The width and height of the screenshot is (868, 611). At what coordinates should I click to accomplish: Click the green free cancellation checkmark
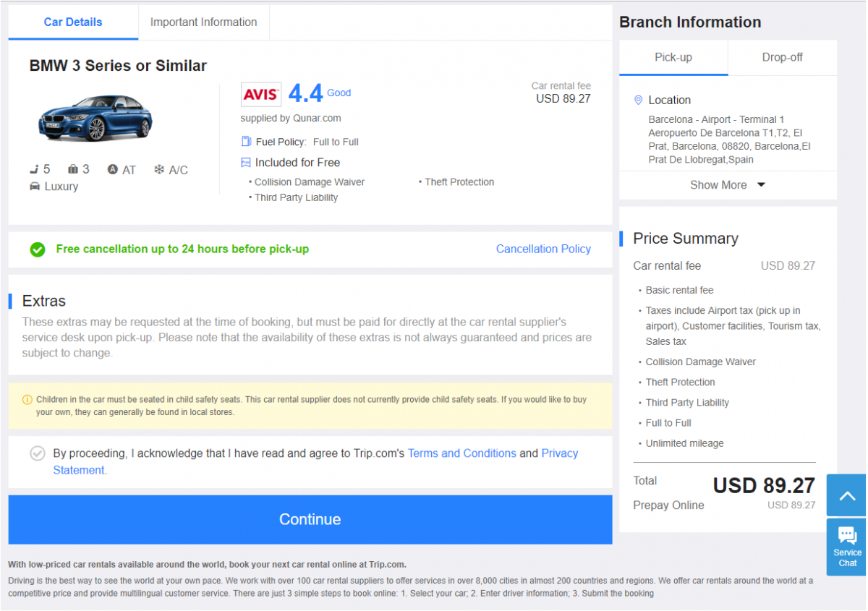(x=38, y=249)
